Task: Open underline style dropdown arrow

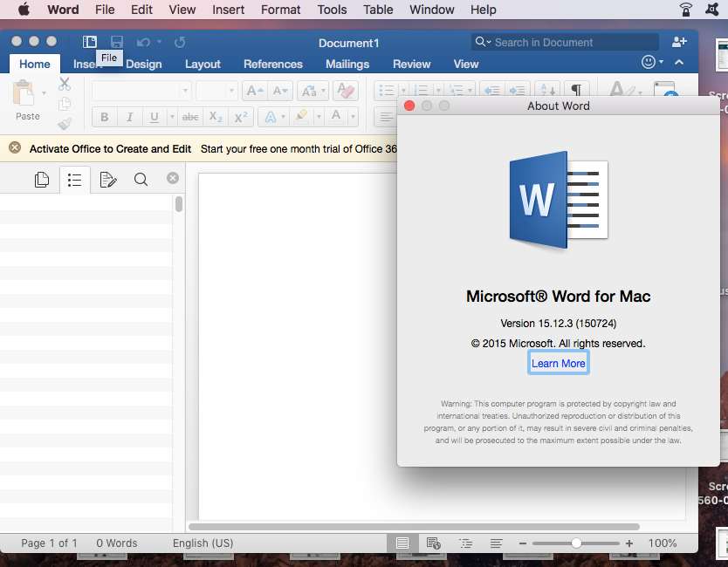Action: click(x=172, y=117)
